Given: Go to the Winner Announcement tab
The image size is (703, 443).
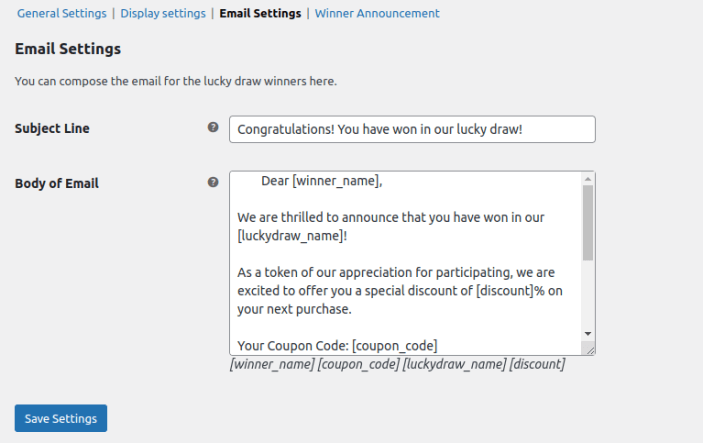Looking at the screenshot, I should [x=377, y=14].
